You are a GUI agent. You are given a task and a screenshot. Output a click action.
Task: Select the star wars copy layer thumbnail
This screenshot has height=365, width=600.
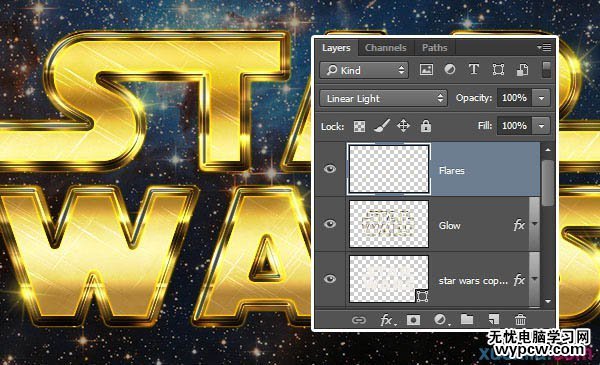tap(389, 279)
